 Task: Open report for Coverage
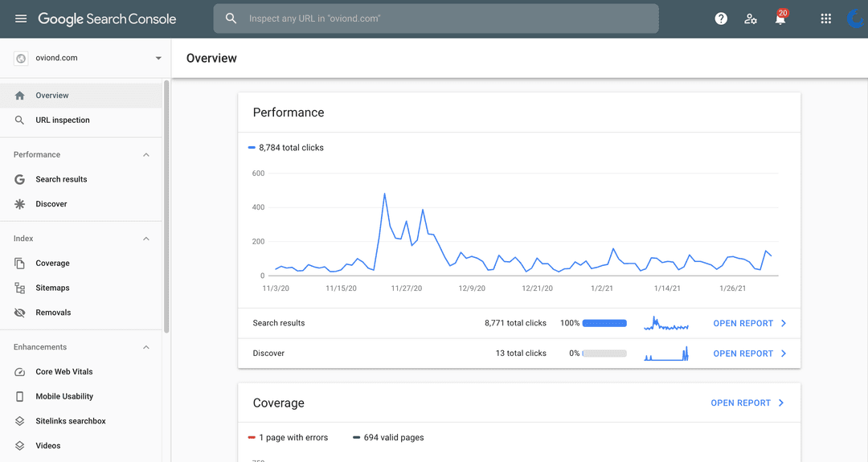[x=741, y=403]
